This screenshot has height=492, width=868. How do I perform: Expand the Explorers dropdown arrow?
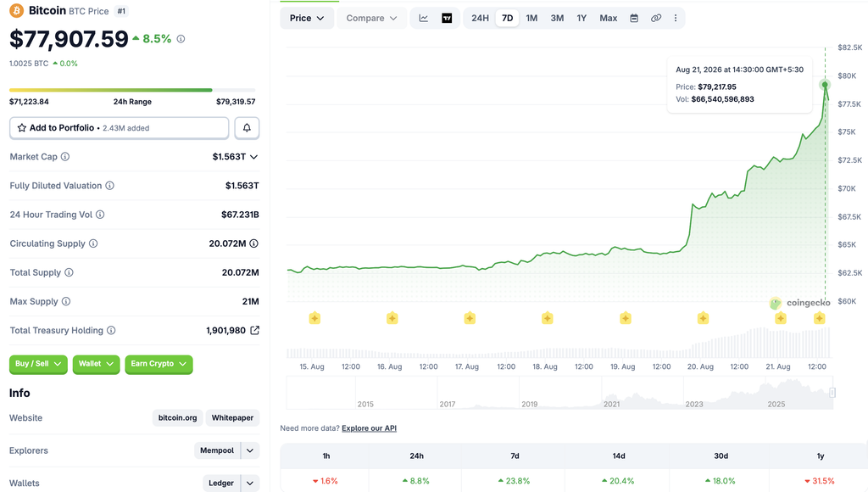250,450
